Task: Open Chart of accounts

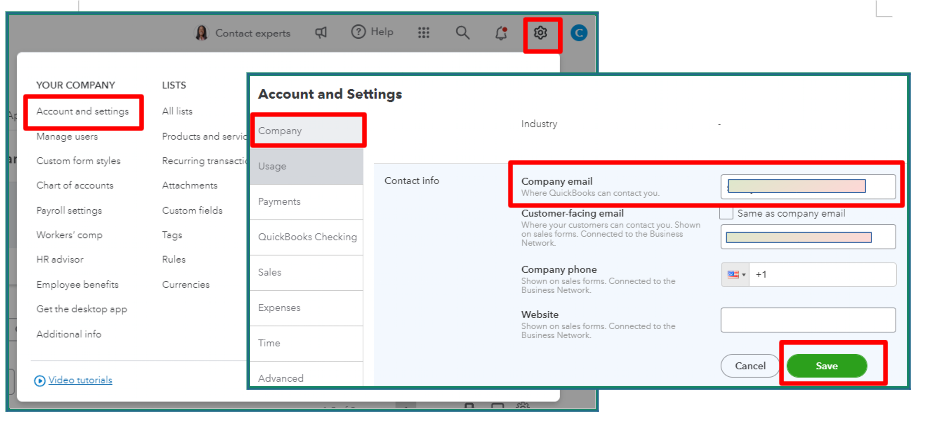Action: coord(75,185)
